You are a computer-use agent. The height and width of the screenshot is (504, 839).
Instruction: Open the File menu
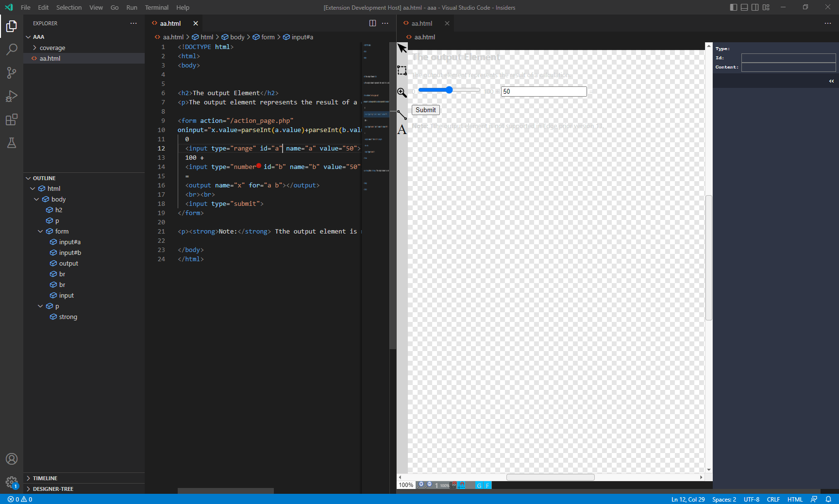pyautogui.click(x=26, y=7)
